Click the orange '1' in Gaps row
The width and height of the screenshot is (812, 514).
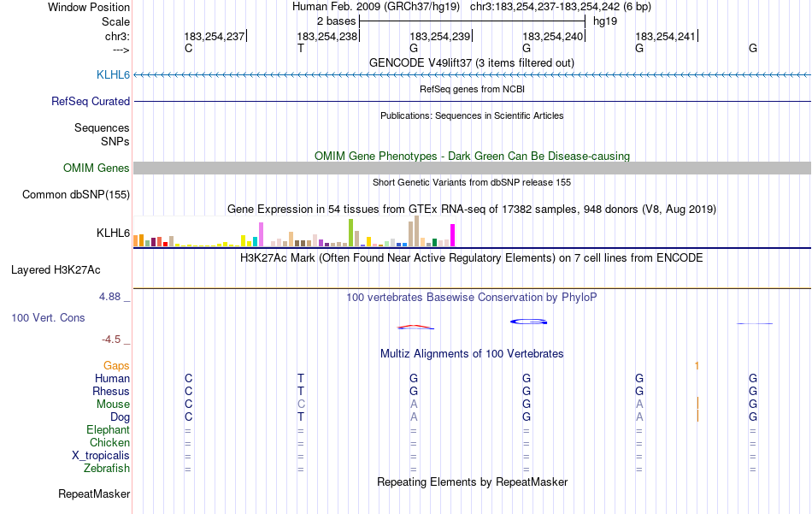pos(697,366)
